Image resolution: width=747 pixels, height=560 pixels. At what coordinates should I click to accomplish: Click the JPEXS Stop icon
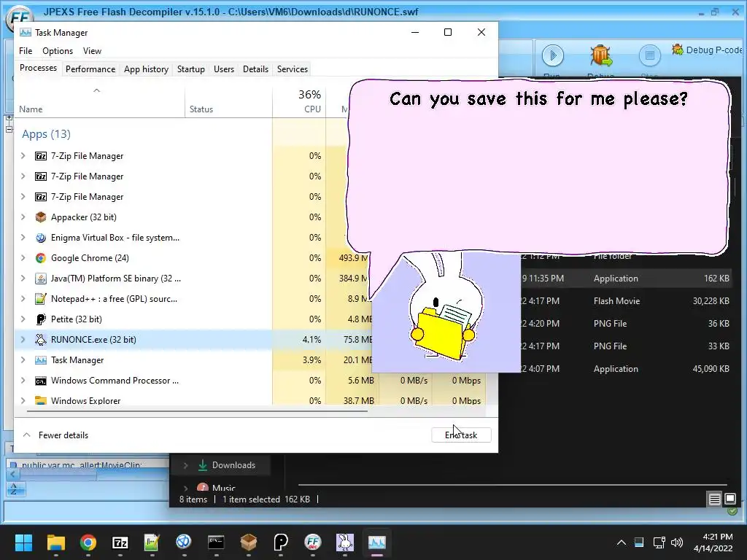[649, 55]
